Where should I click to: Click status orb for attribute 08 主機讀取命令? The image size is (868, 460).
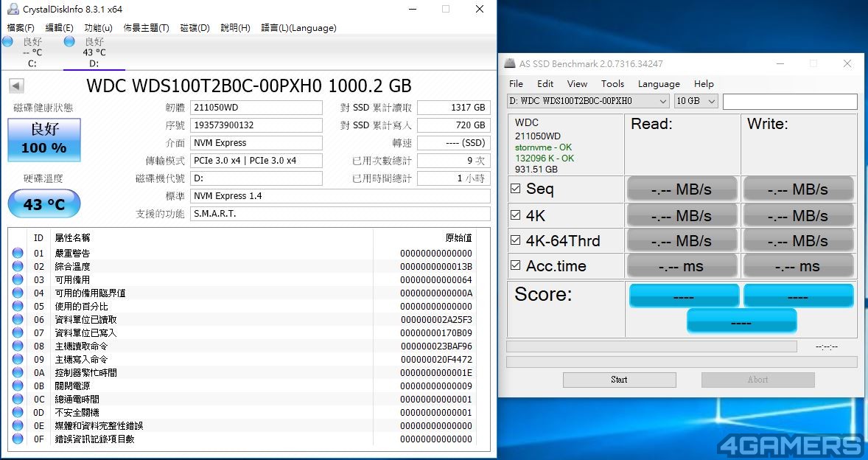click(x=18, y=346)
